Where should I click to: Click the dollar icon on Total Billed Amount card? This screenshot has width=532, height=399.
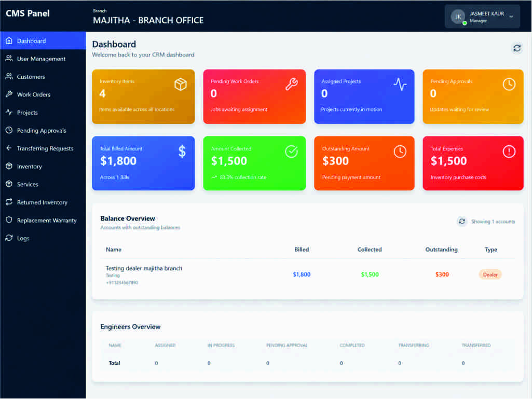coord(182,152)
